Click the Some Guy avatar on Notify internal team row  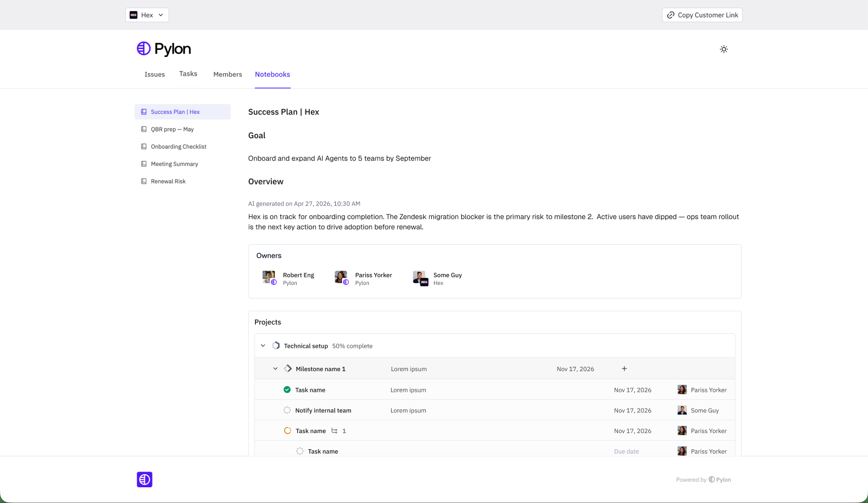(682, 410)
